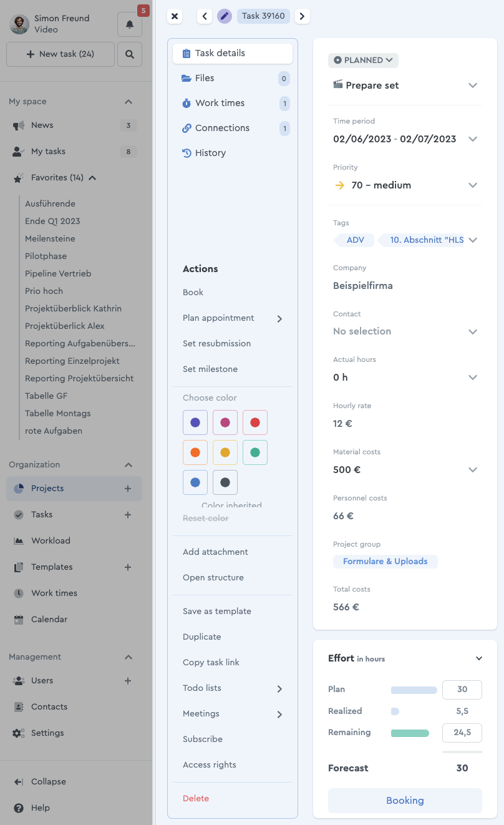Open the Time period dropdown

tap(473, 139)
